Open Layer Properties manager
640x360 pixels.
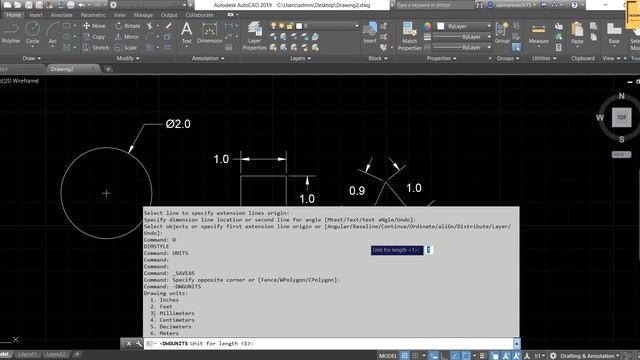(x=254, y=36)
